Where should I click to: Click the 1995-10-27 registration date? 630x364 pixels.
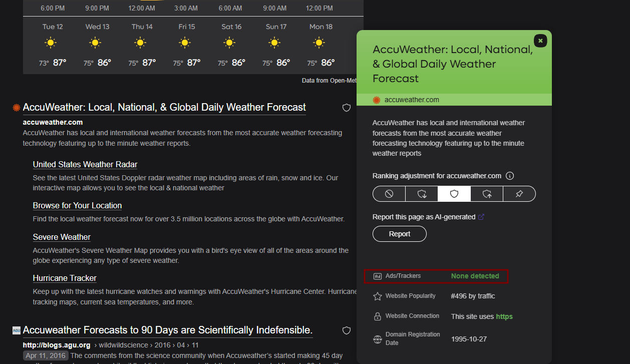[x=469, y=339]
